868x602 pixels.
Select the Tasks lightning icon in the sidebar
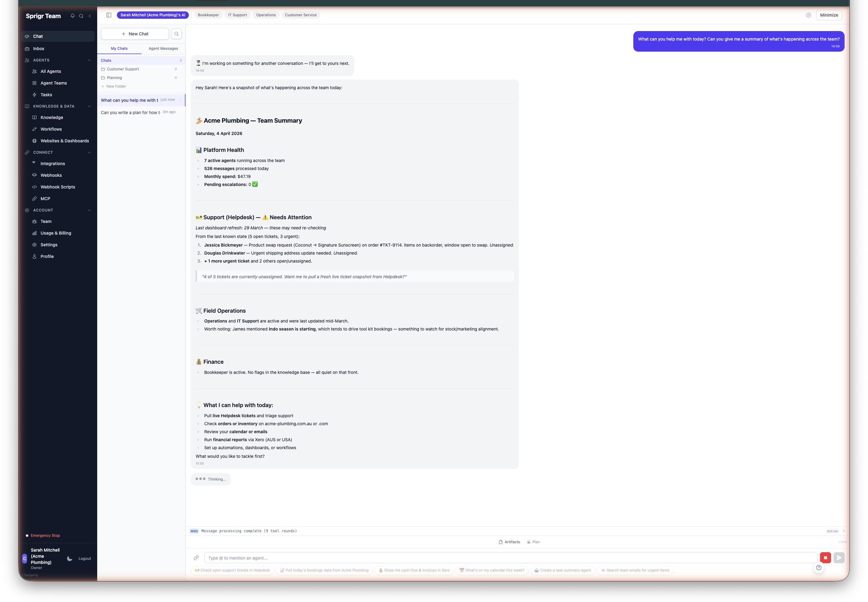[x=34, y=95]
